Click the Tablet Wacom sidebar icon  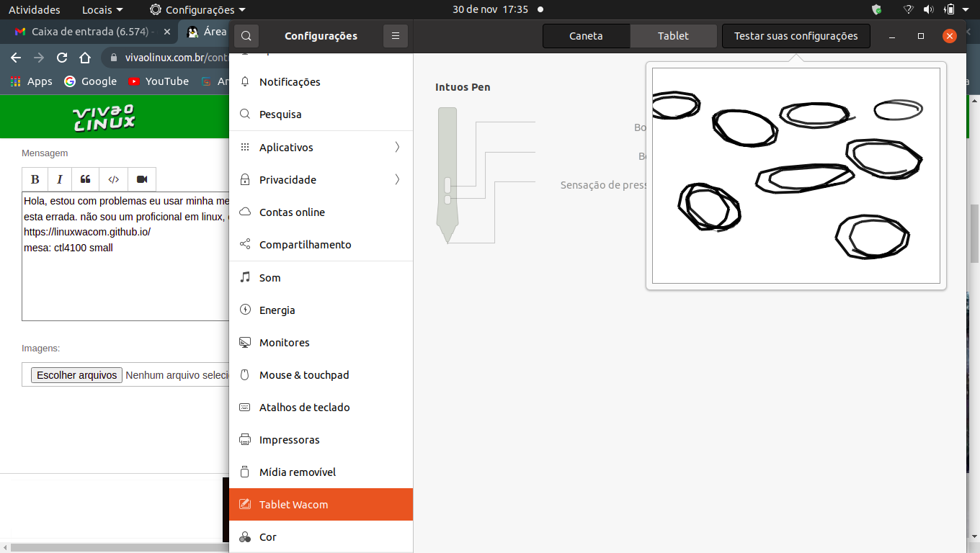[x=245, y=505]
